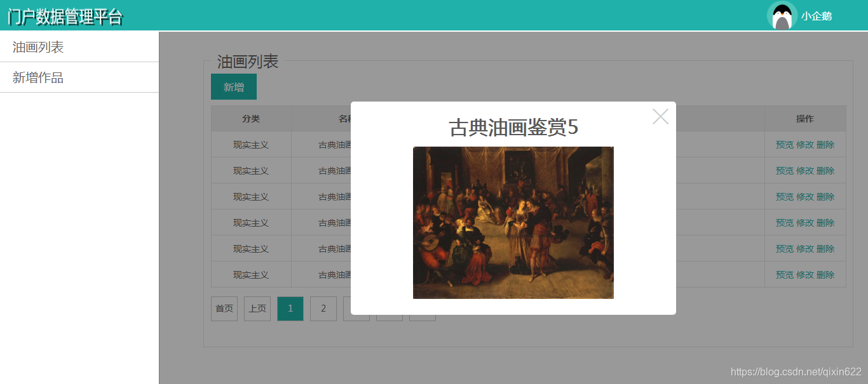Click 现实主义 in the first table row
Screen dimensions: 868x384
tap(251, 145)
